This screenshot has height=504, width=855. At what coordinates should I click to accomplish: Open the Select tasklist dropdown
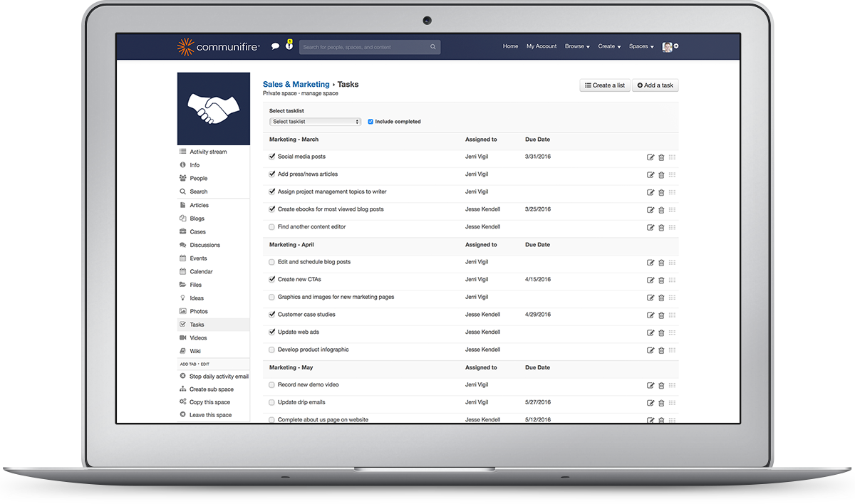314,121
